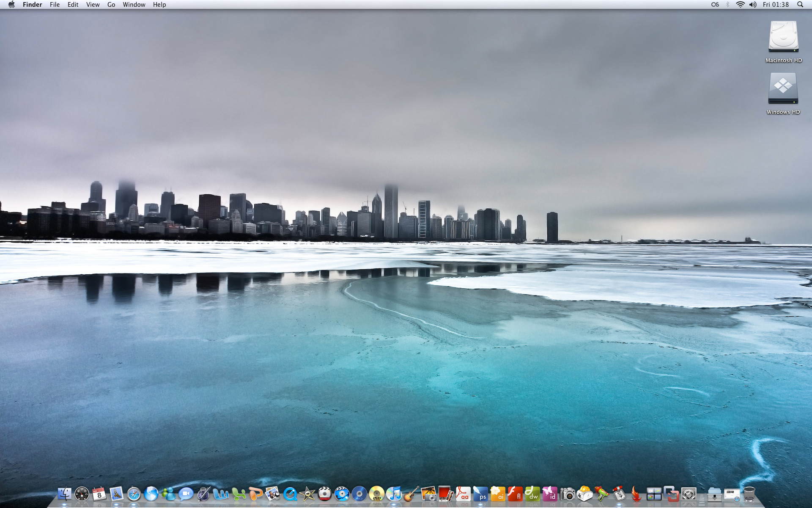
Task: Open MSN Messenger in the dock
Action: (168, 494)
